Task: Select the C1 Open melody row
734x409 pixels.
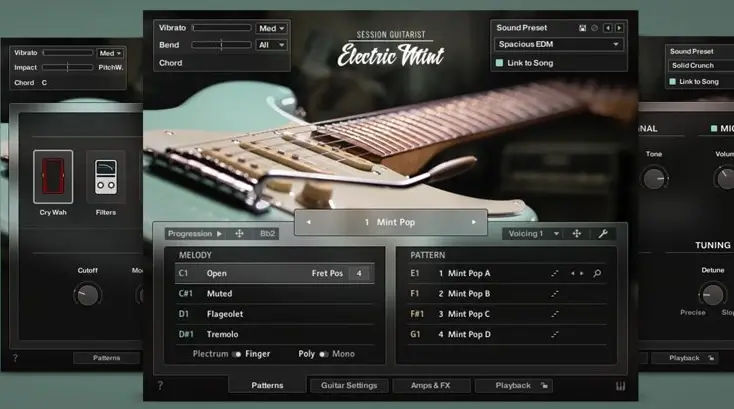Action: tap(275, 273)
